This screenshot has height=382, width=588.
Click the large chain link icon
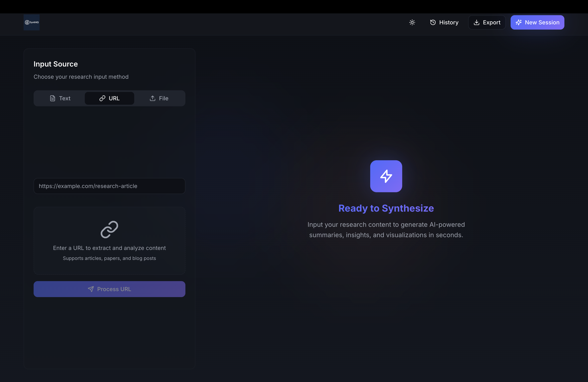coord(109,230)
